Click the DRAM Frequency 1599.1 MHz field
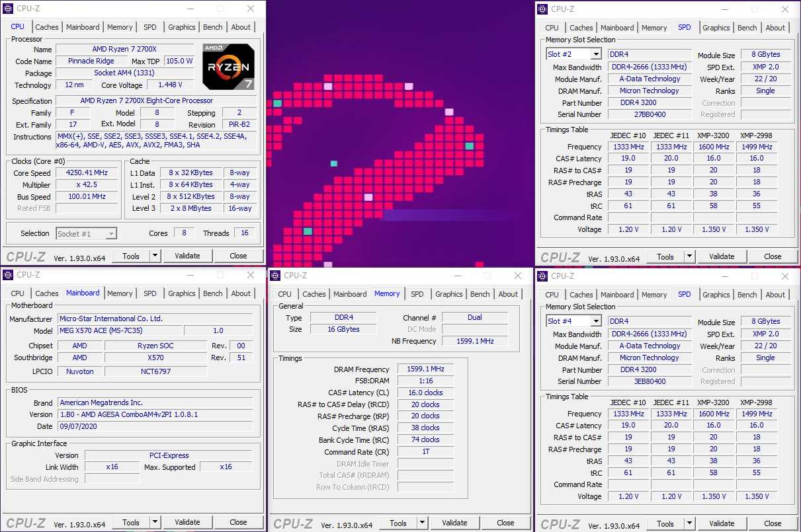Image resolution: width=801 pixels, height=532 pixels. coord(425,369)
